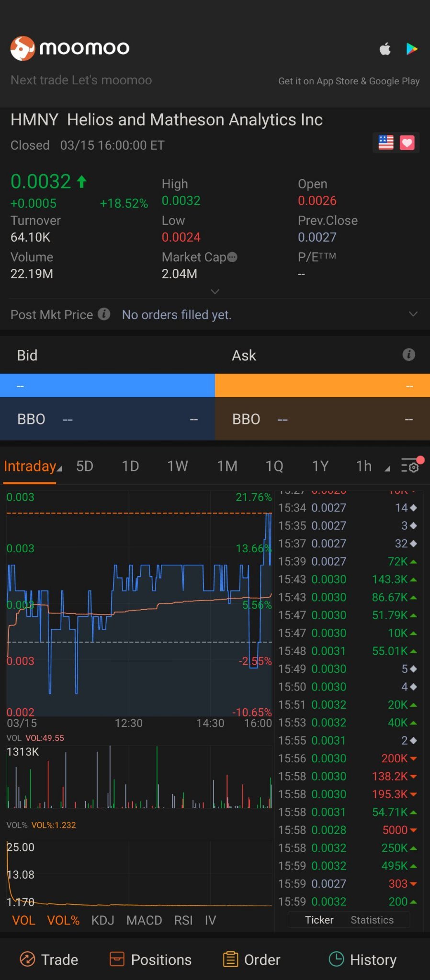Screen dimensions: 430x980
Task: Expand the quote details chevron
Action: click(215, 291)
